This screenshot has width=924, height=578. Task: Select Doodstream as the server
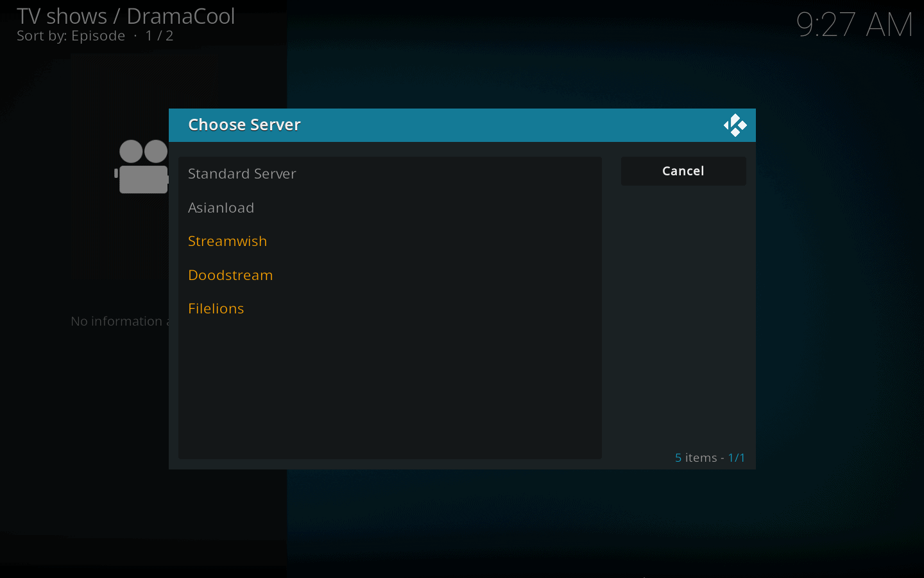230,276
